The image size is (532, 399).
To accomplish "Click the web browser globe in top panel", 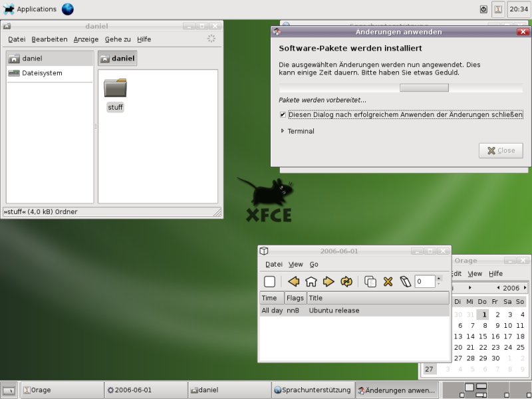I will coord(68,9).
